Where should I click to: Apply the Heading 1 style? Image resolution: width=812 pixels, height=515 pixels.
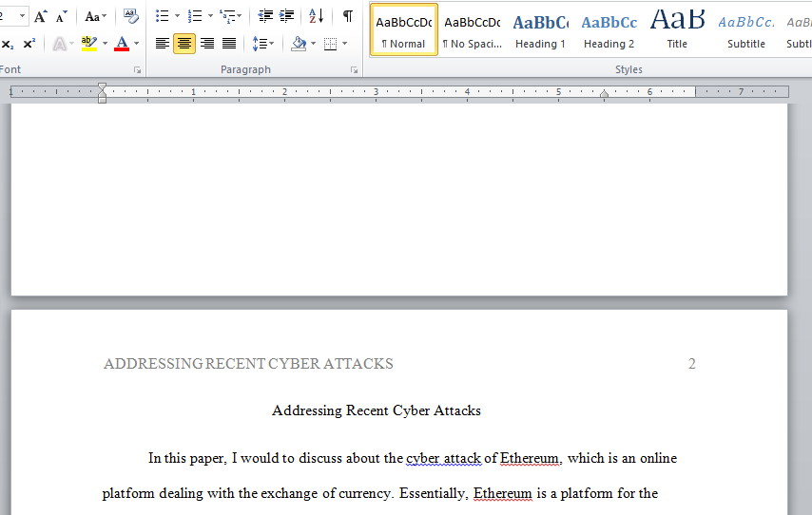[x=540, y=29]
